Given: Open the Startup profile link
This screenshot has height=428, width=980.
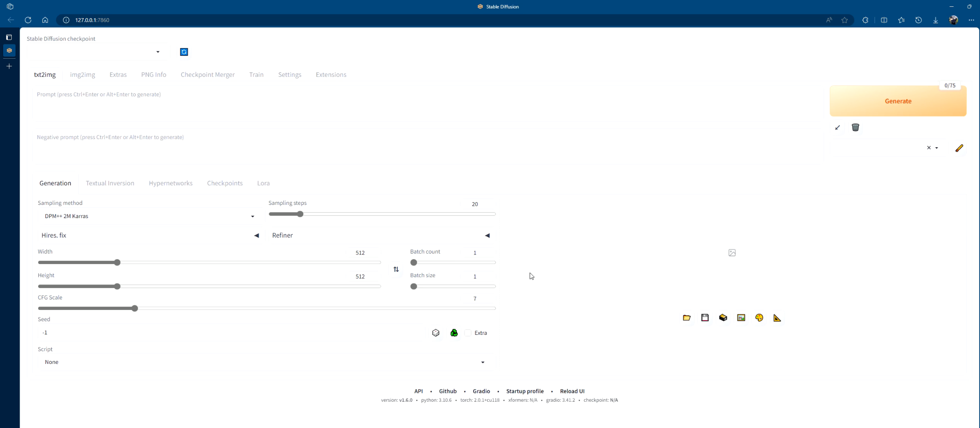Looking at the screenshot, I should pos(525,391).
